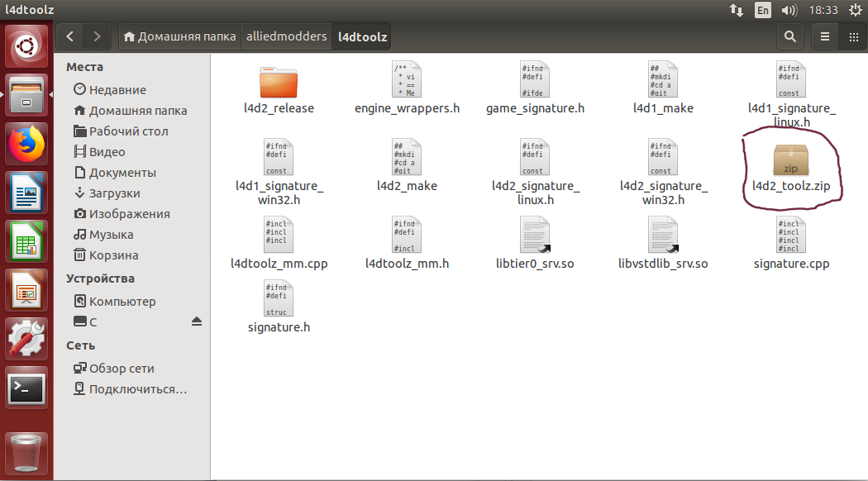Image resolution: width=868 pixels, height=481 pixels.
Task: Select the l4d2_signature_linux.h file icon
Action: [535, 157]
